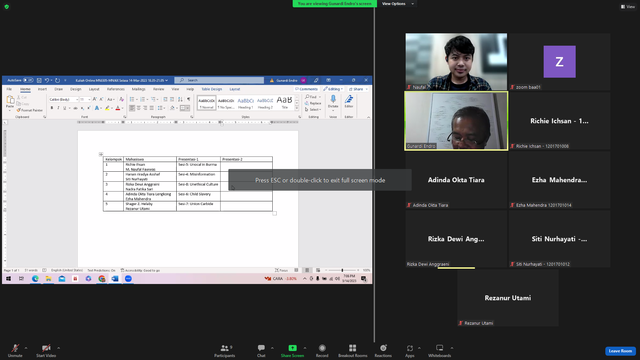Open Comments pane in Word

[307, 89]
